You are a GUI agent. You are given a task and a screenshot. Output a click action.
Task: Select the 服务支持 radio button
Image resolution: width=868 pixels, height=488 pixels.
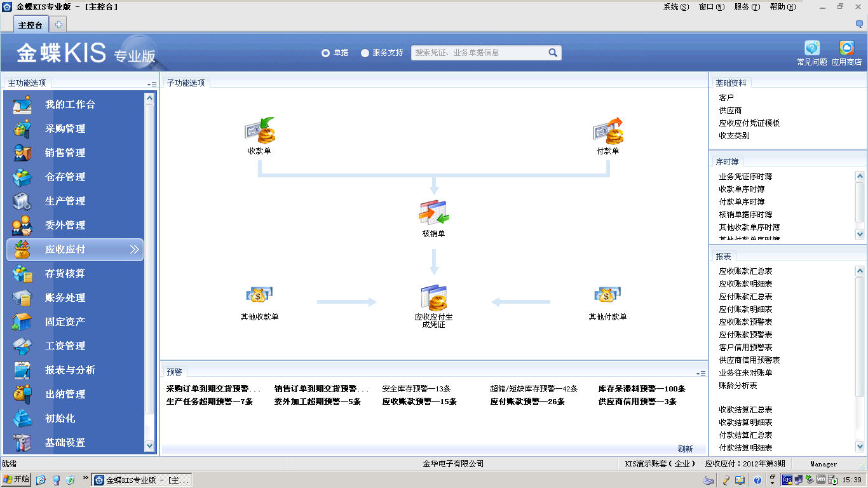365,53
